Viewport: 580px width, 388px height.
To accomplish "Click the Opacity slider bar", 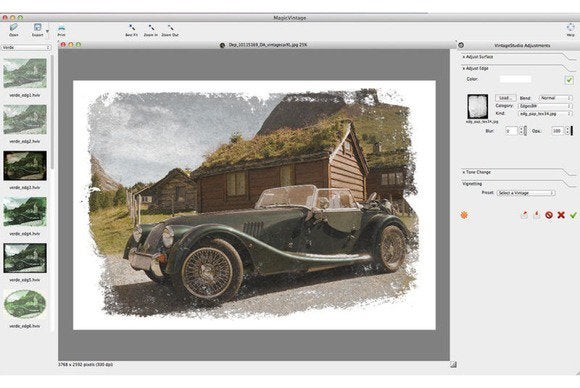I will click(x=572, y=131).
